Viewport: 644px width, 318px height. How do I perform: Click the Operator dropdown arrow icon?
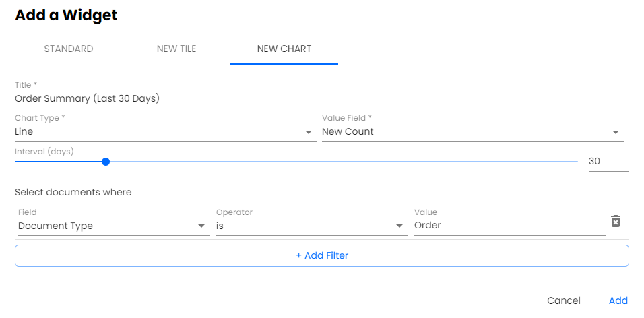399,226
